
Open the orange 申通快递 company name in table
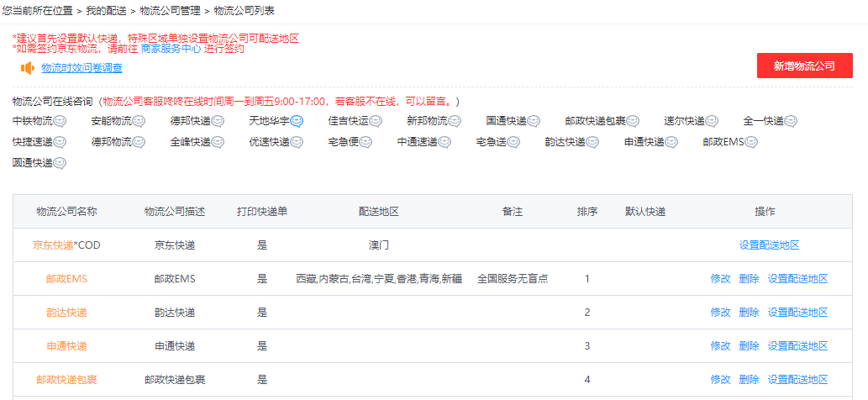click(x=66, y=346)
